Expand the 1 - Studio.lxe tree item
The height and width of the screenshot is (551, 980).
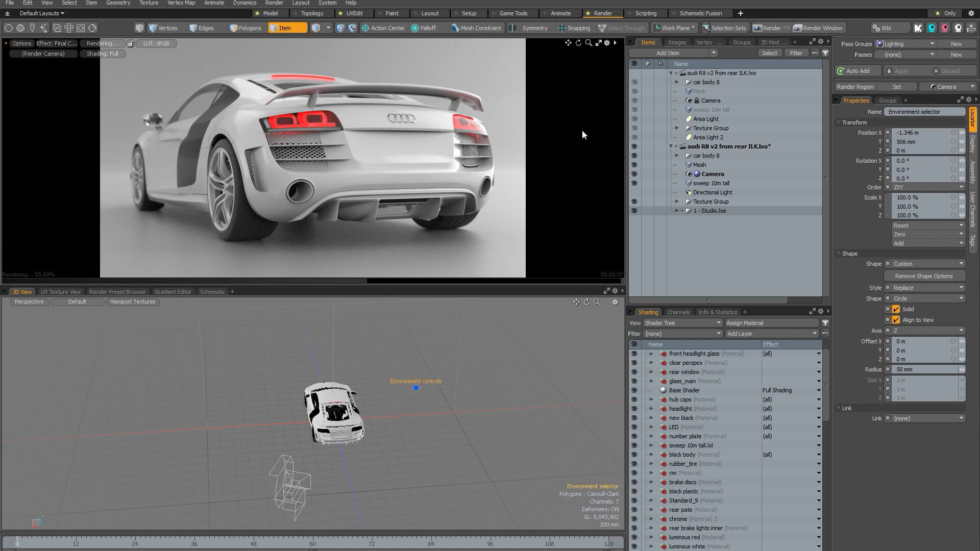pos(677,211)
